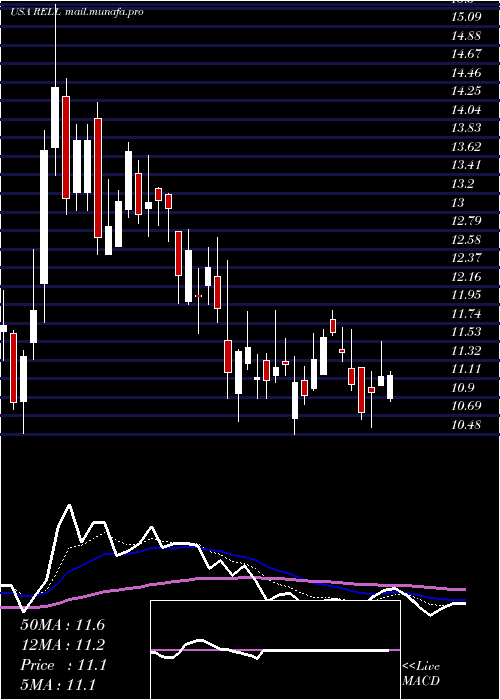Select the 14.25 price axis label
This screenshot has width=500, height=700.
tap(467, 91)
